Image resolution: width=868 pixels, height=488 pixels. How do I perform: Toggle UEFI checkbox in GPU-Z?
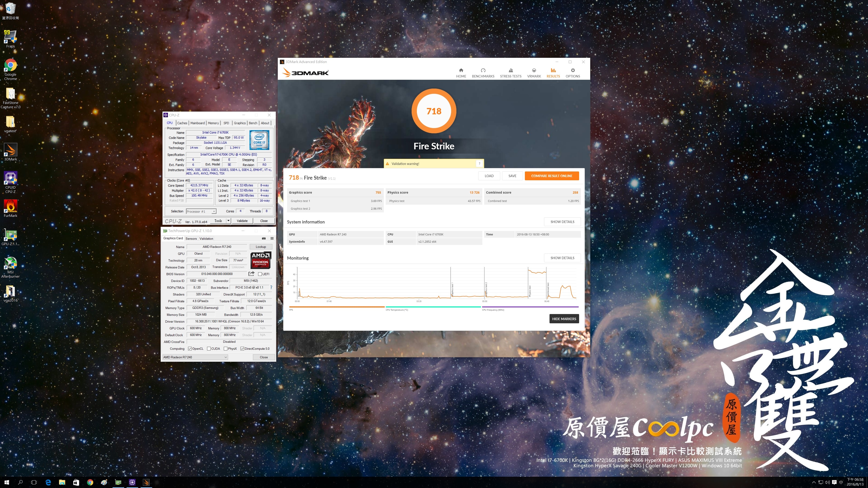260,274
